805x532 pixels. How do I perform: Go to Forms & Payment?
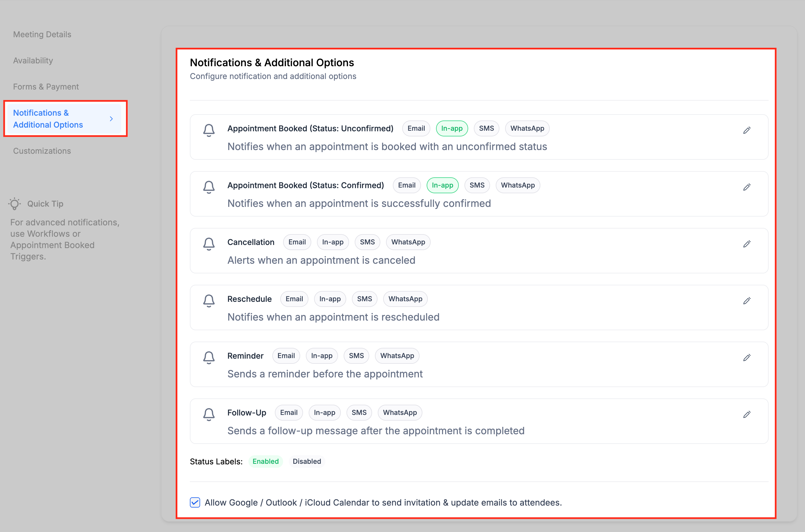click(46, 86)
